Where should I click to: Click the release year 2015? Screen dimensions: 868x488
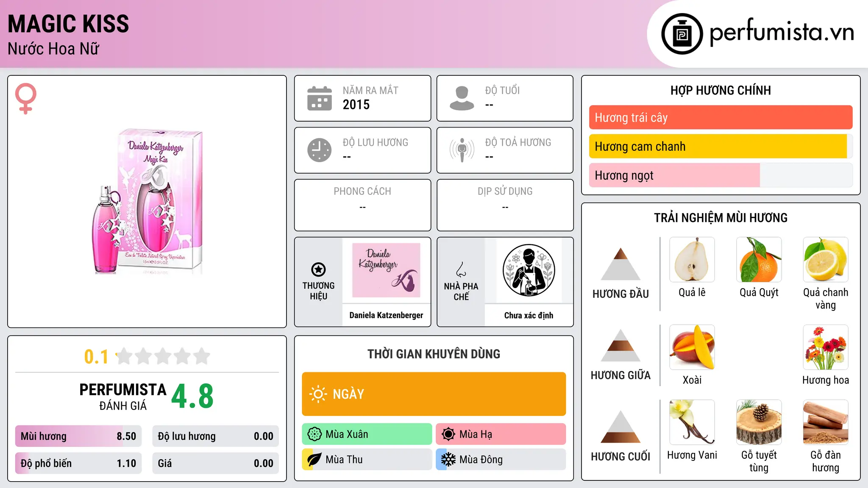pyautogui.click(x=356, y=105)
